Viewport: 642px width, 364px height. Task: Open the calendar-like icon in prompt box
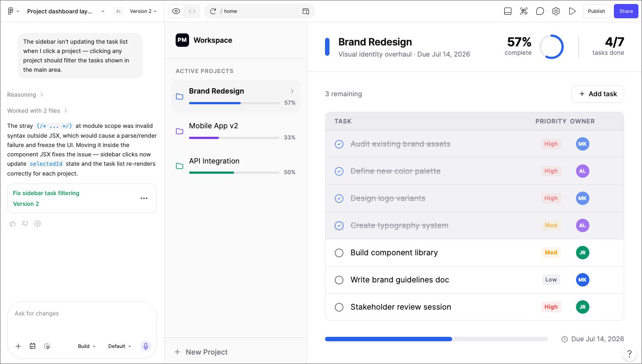pyautogui.click(x=33, y=346)
